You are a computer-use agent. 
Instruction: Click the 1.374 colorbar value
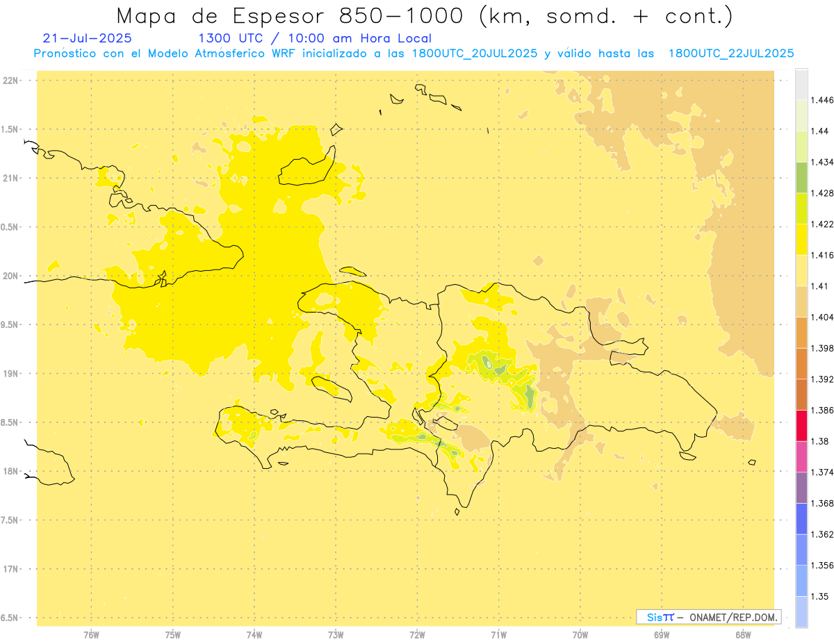[821, 472]
